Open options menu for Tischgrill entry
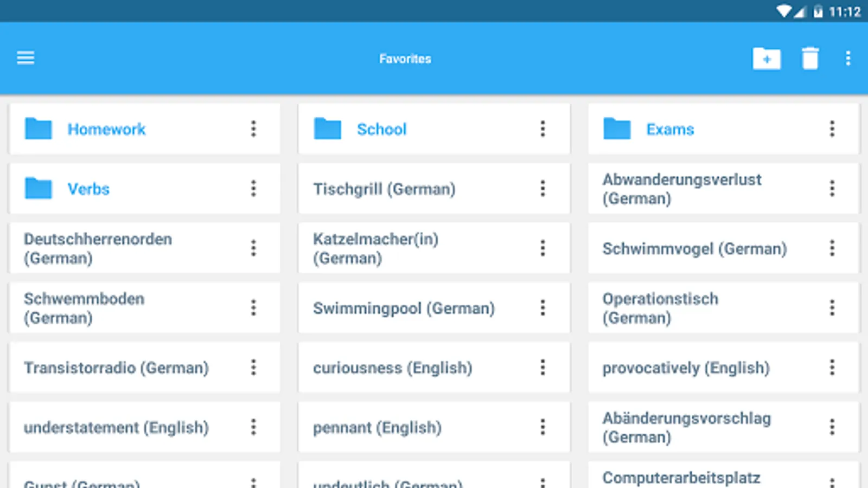868x488 pixels. point(542,189)
